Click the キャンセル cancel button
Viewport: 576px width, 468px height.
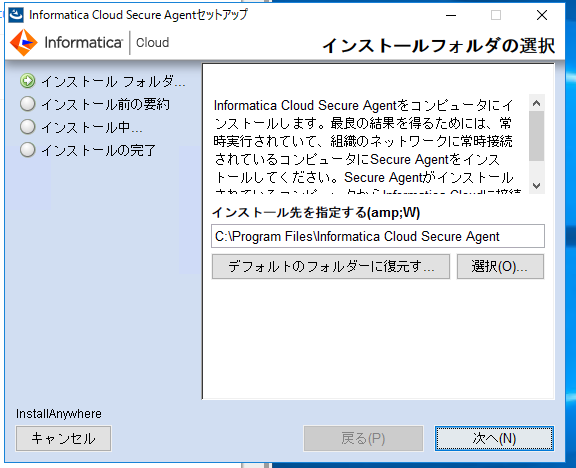tap(63, 438)
